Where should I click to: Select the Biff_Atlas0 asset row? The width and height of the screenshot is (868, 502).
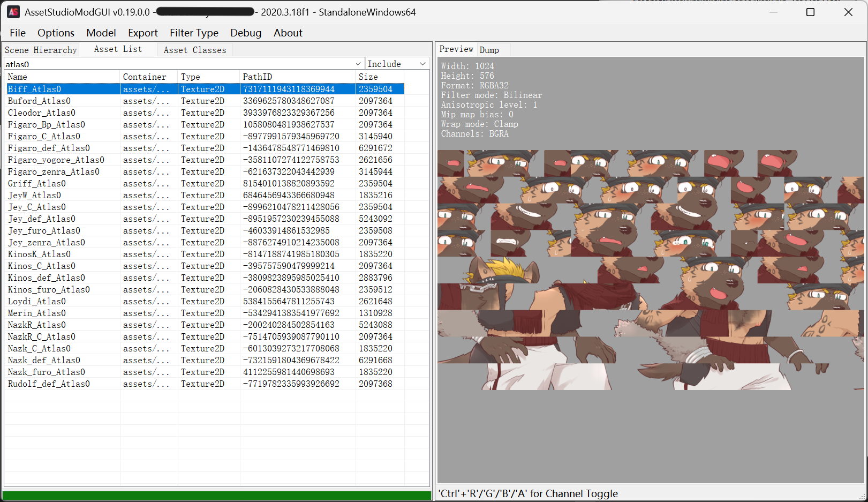point(205,89)
